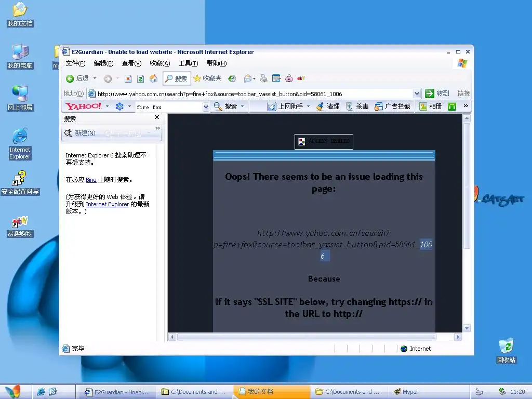The height and width of the screenshot is (399, 532).
Task: Click the Yahoo! logo in toolbar
Action: 84,106
